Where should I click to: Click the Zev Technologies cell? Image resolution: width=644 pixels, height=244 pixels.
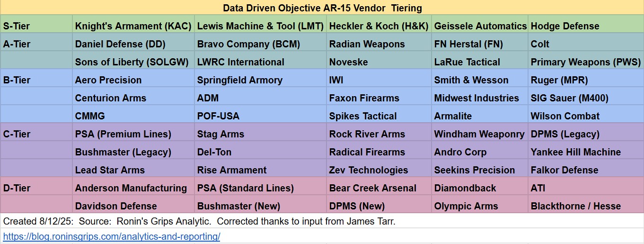[x=379, y=170]
